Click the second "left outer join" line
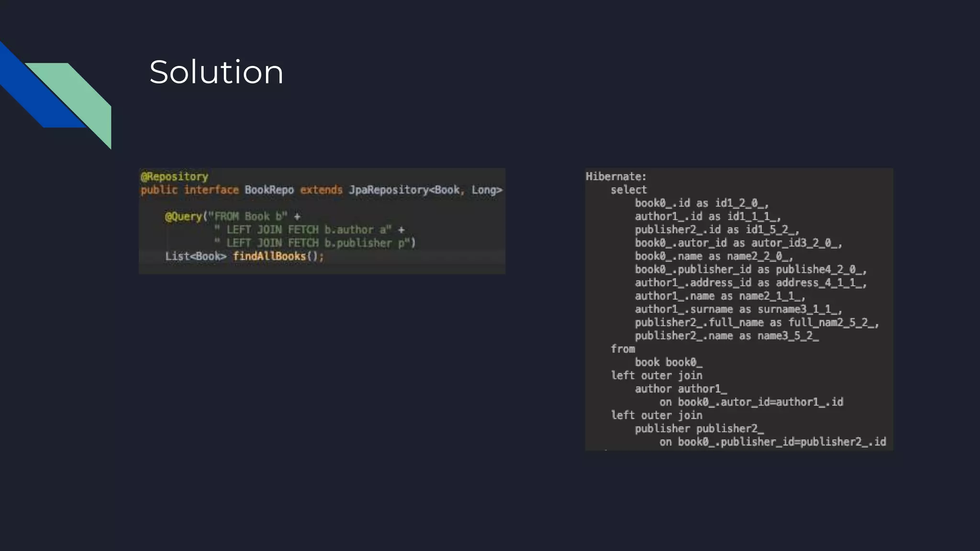 pos(657,415)
